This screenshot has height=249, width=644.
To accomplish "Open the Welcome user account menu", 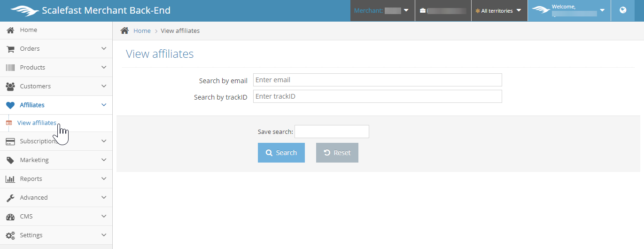I will (x=569, y=10).
